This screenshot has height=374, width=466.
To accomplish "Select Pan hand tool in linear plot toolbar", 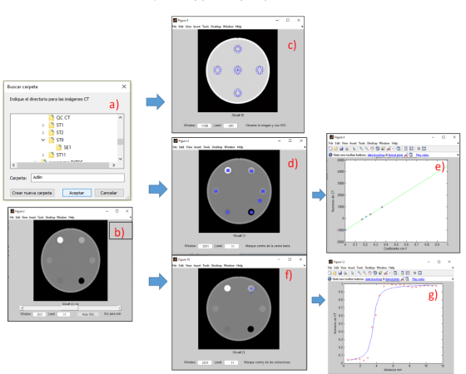I will coord(372,149).
